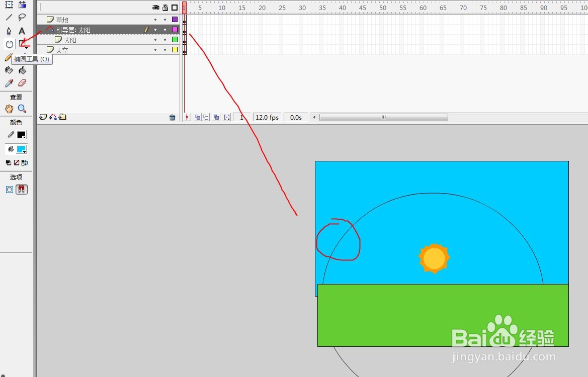
Task: Toggle Object Drawing option
Action: pos(10,190)
